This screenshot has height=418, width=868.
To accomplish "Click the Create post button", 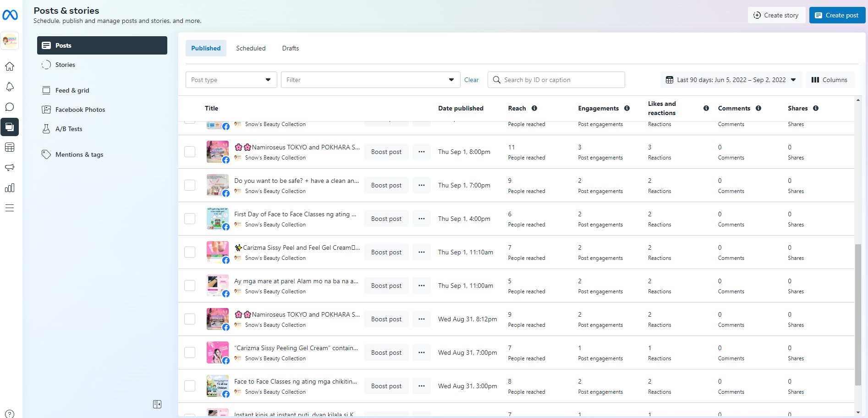I will (837, 15).
